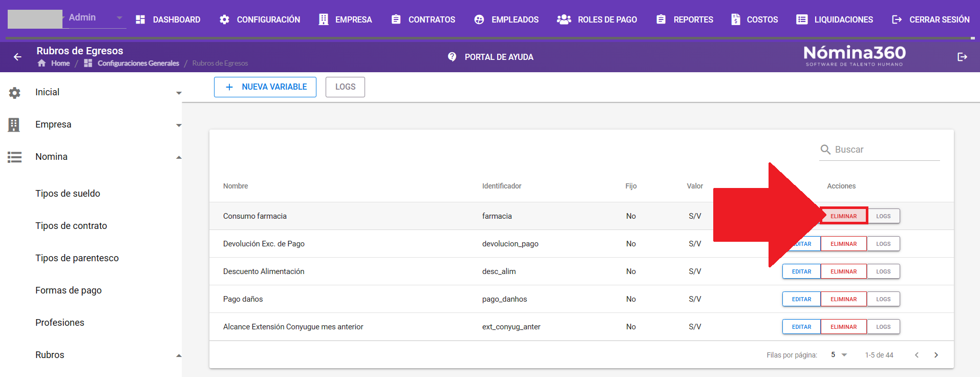Click Logs for Devolución Exc. de Pago
The image size is (980, 377).
coord(883,244)
